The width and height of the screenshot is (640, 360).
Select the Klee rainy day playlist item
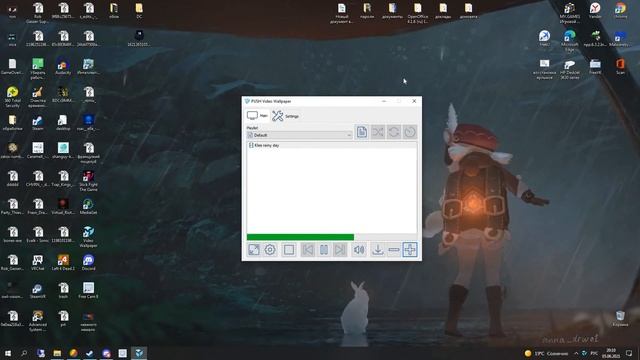tap(332, 145)
